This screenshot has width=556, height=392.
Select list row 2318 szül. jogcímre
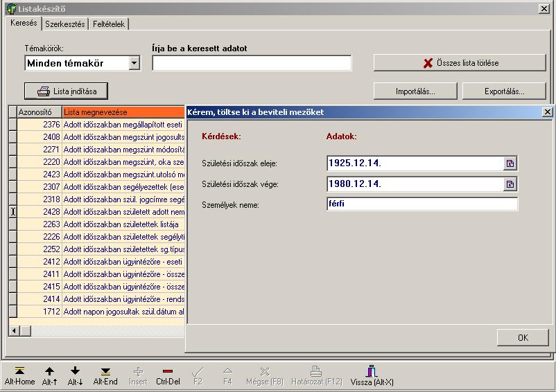(101, 199)
